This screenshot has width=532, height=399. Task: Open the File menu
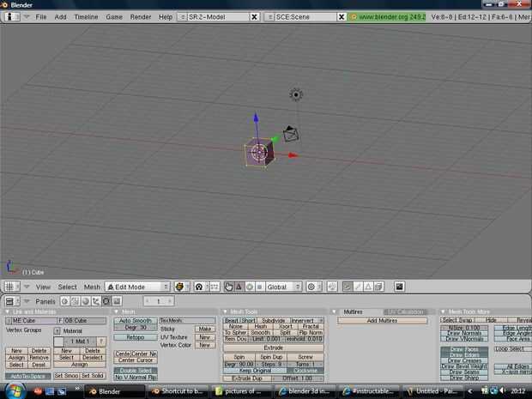pos(41,16)
